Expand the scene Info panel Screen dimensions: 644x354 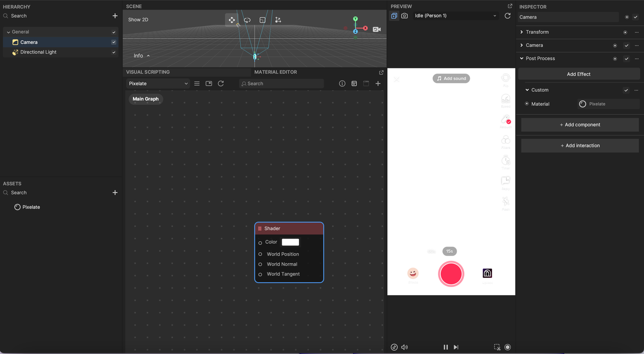tap(142, 56)
